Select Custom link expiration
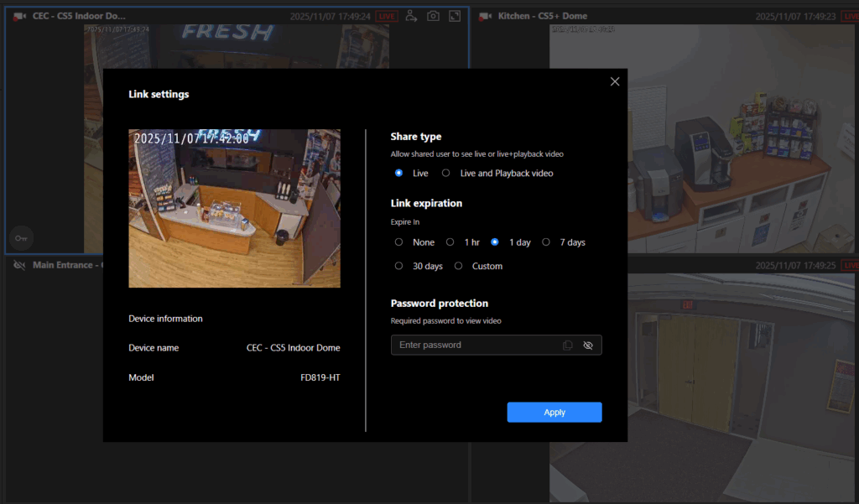Viewport: 859px width, 504px height. click(x=459, y=266)
